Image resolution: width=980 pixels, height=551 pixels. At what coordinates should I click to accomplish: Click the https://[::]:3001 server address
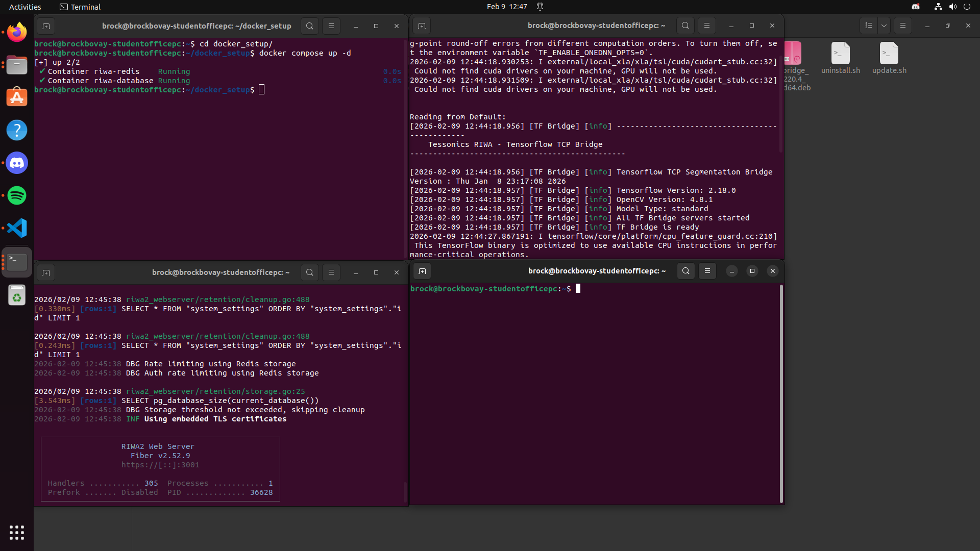tap(160, 465)
